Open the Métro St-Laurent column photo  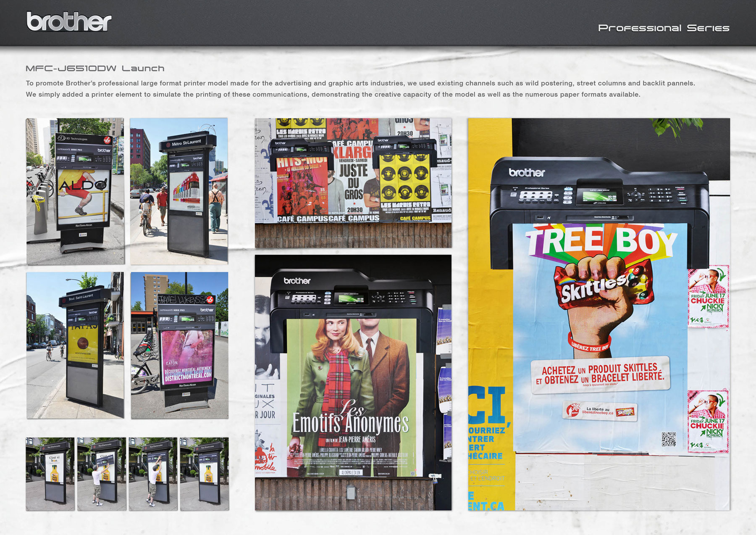coord(179,191)
